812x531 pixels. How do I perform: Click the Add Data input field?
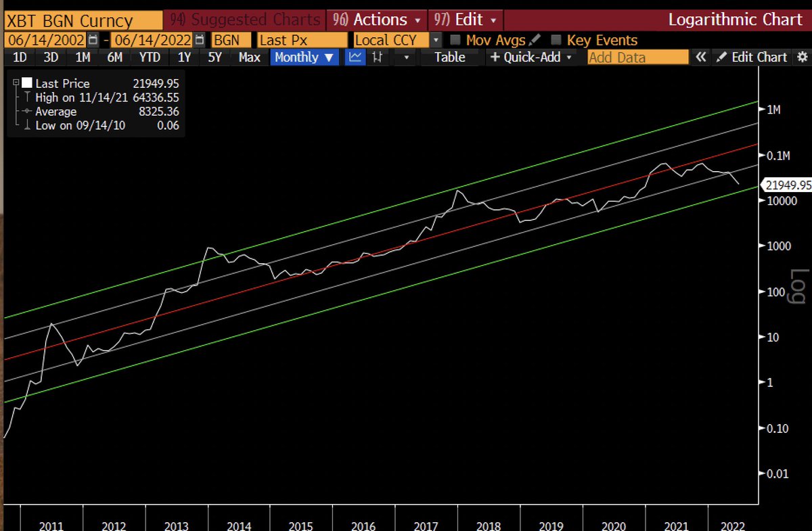click(637, 57)
